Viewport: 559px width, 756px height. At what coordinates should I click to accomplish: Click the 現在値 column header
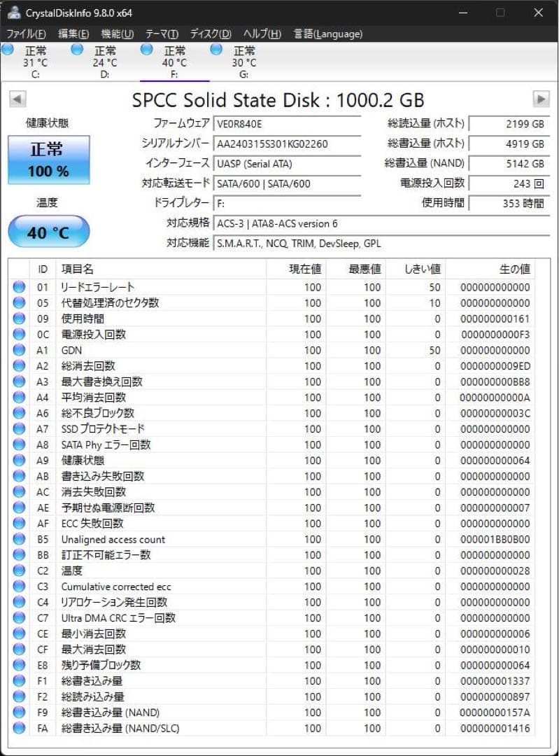pyautogui.click(x=296, y=269)
